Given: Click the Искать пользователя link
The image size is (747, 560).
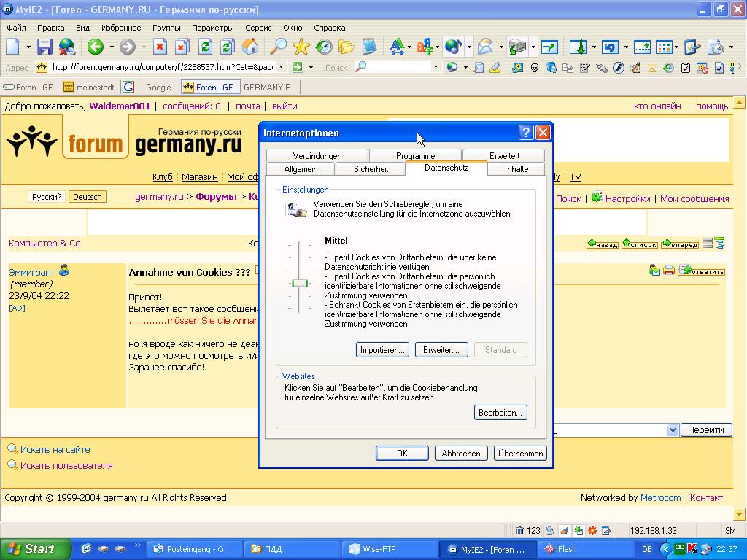Looking at the screenshot, I should (x=66, y=465).
